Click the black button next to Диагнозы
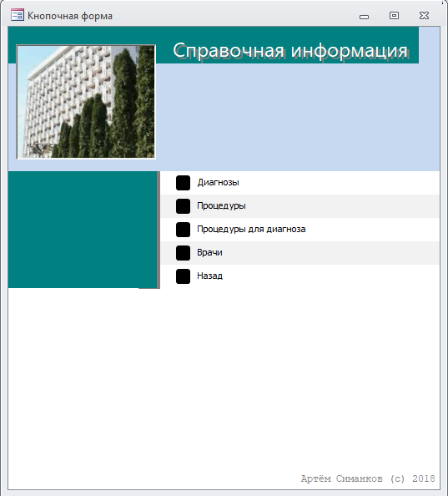448x496 pixels. tap(183, 183)
